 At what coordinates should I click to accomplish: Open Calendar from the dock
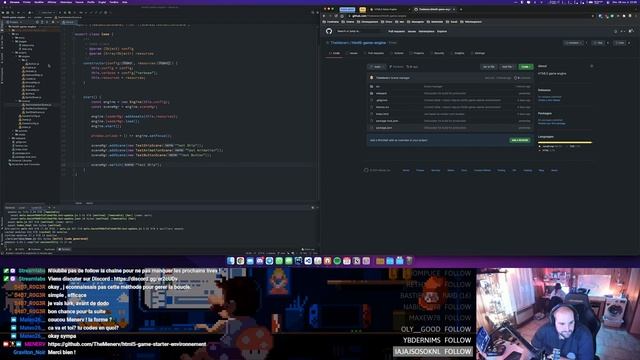pyautogui.click(x=347, y=261)
